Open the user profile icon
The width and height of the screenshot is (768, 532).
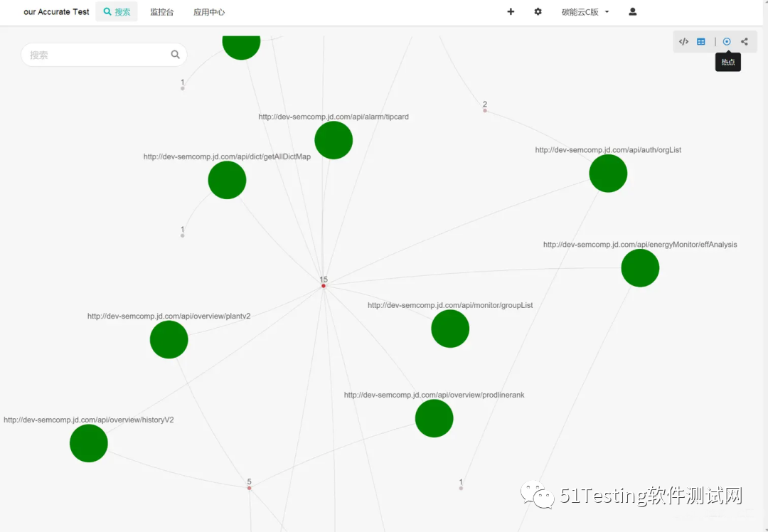pyautogui.click(x=633, y=12)
